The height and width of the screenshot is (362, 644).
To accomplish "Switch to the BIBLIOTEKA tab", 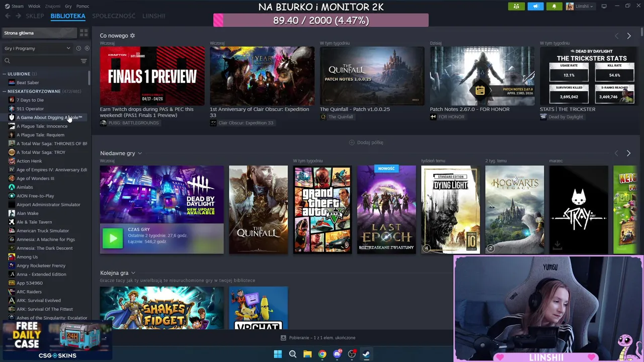I will [x=68, y=16].
